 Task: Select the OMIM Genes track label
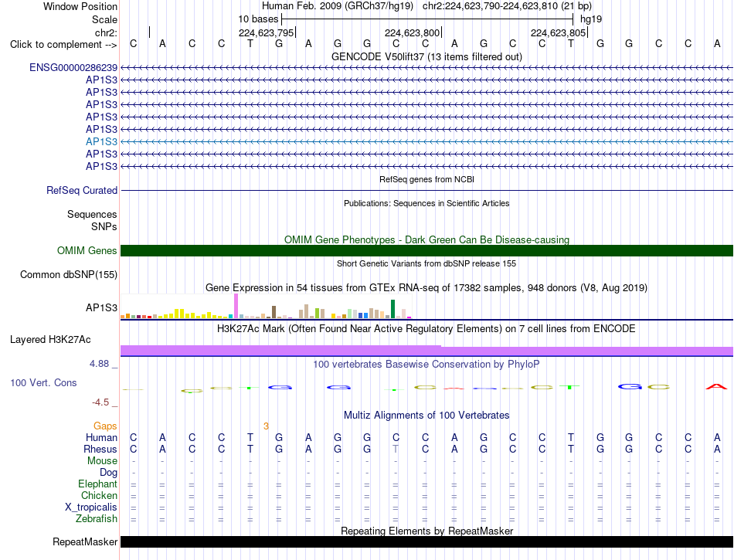87,251
